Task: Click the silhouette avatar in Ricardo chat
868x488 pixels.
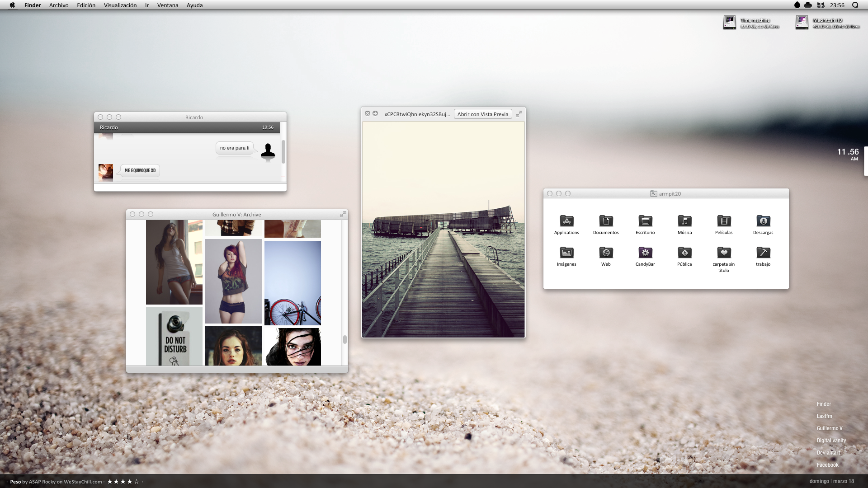Action: click(268, 150)
